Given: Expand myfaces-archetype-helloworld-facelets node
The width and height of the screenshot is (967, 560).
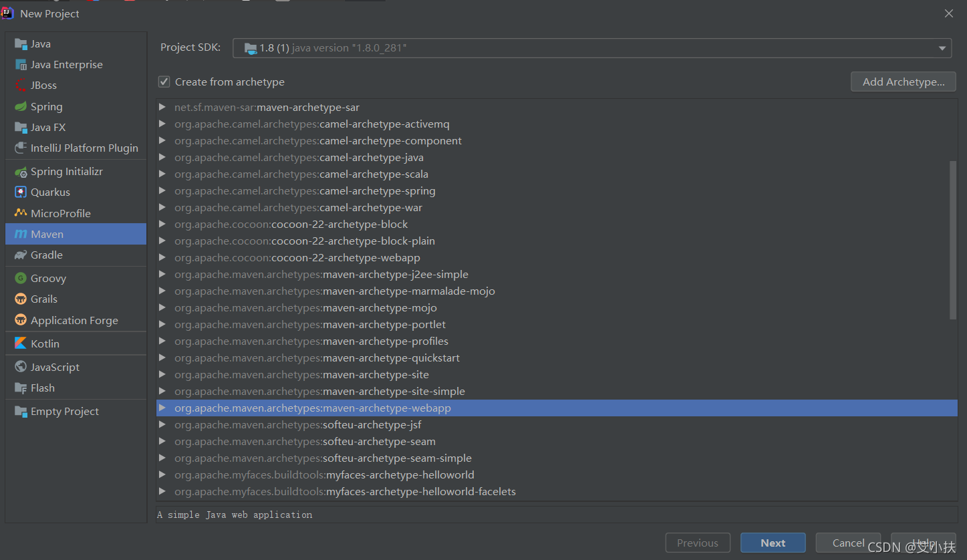Looking at the screenshot, I should (x=162, y=491).
